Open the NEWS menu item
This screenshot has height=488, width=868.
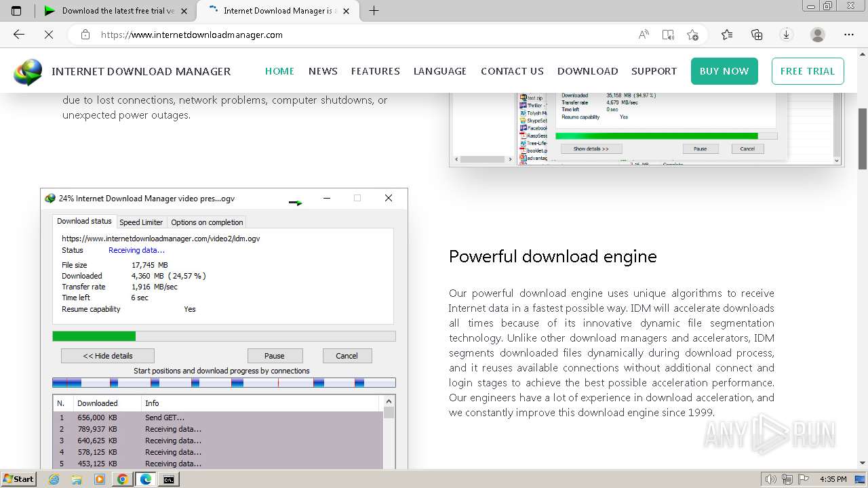point(323,71)
